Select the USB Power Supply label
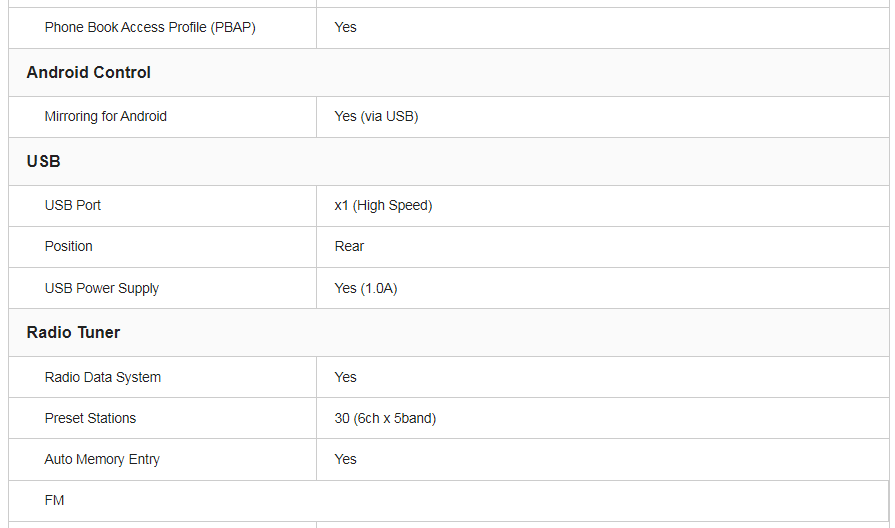Viewport: 895px width, 528px height. pyautogui.click(x=102, y=288)
